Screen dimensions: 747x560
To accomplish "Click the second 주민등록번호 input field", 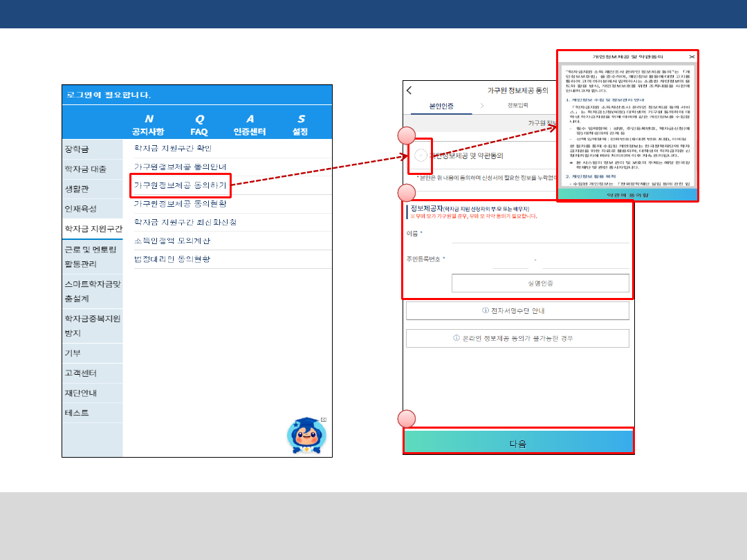I will pyautogui.click(x=586, y=261).
